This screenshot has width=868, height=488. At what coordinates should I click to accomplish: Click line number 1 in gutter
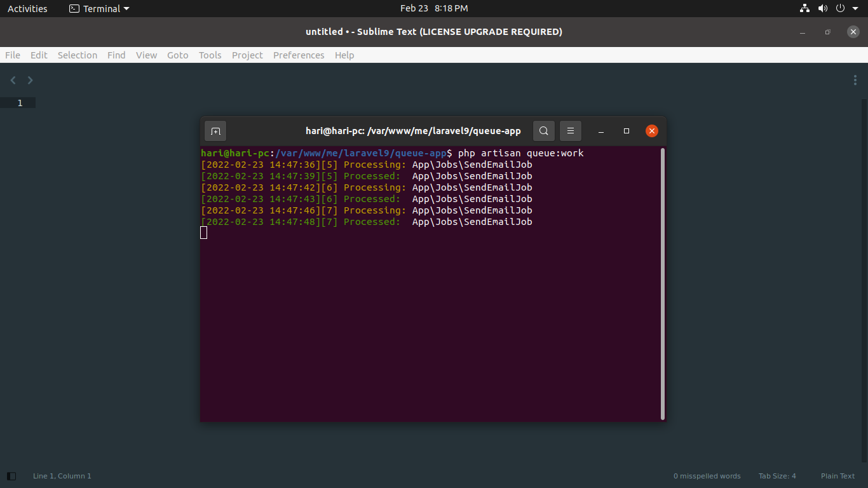20,103
